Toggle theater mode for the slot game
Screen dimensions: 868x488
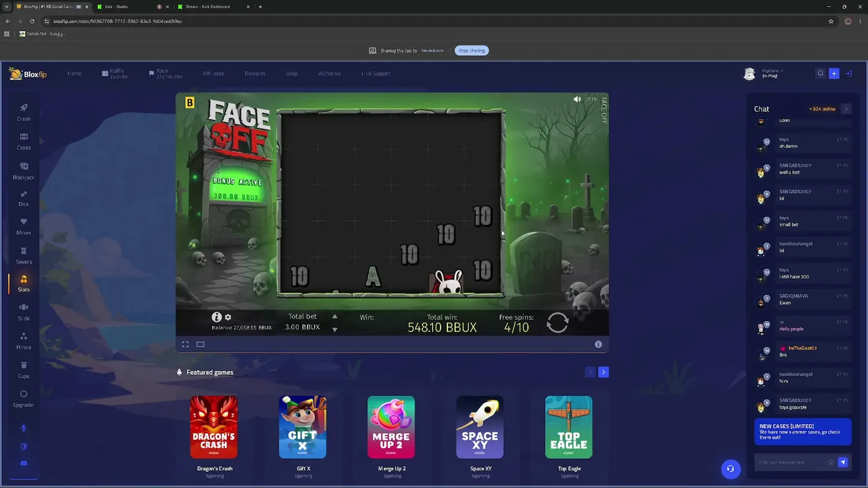pos(200,344)
